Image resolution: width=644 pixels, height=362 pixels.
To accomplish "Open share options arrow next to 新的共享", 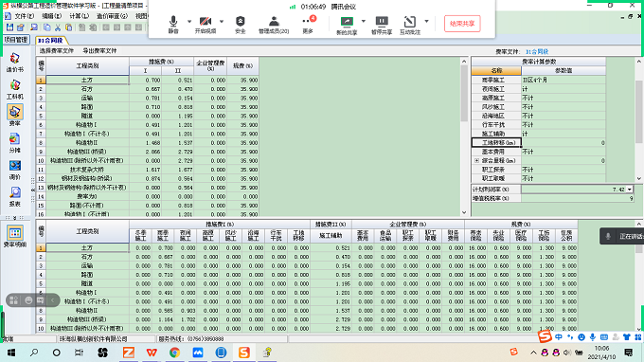I will pyautogui.click(x=364, y=22).
